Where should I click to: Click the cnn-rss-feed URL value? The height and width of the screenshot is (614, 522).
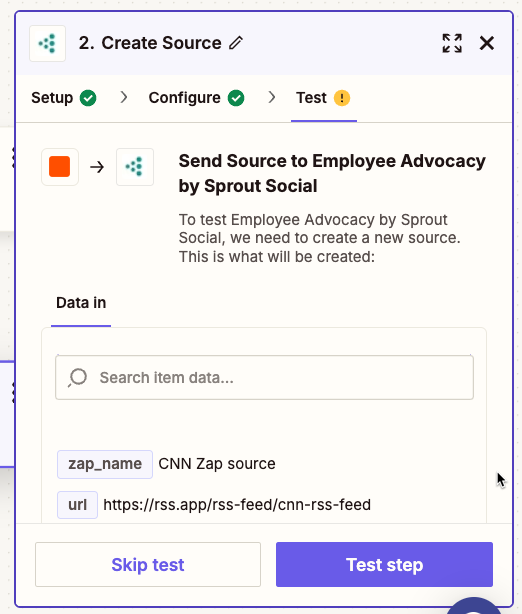(x=237, y=505)
